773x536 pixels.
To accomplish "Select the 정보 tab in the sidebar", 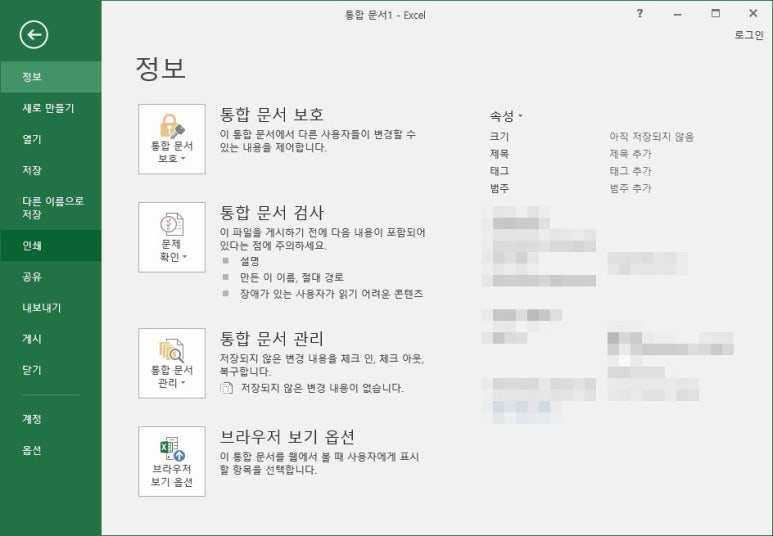I will (x=51, y=77).
